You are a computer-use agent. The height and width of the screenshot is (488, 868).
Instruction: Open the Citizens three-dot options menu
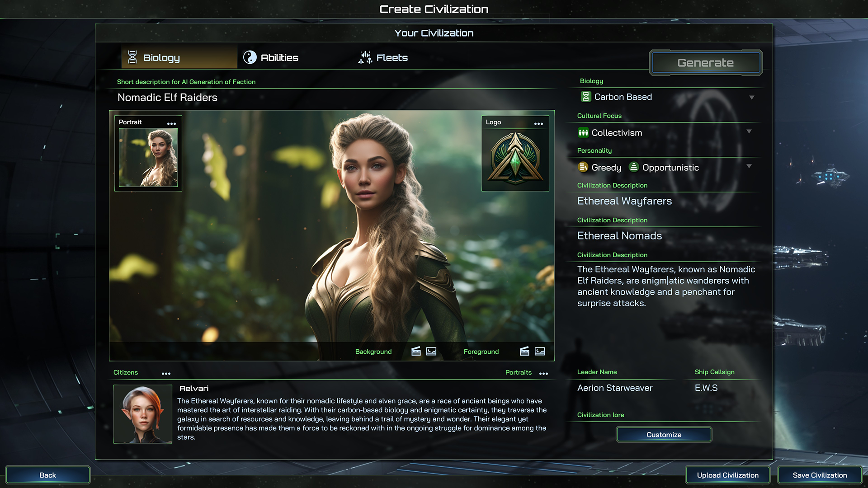[x=166, y=374]
